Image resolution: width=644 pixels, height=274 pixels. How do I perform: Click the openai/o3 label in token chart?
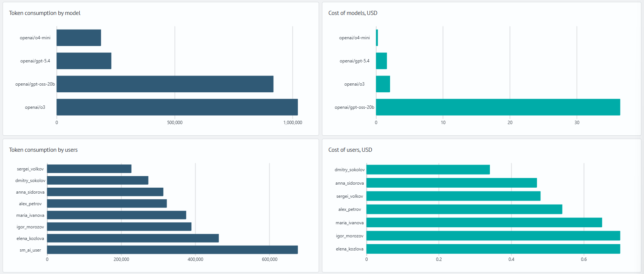point(35,107)
